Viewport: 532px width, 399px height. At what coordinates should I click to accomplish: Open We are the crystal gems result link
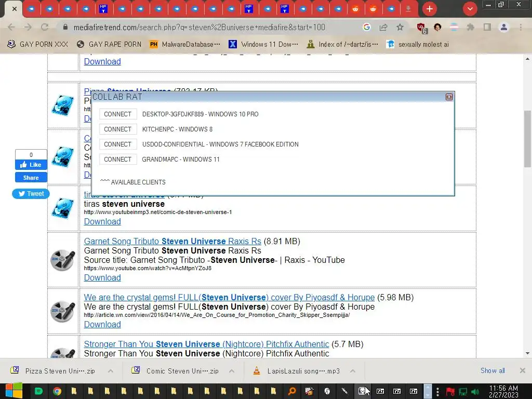pos(229,297)
